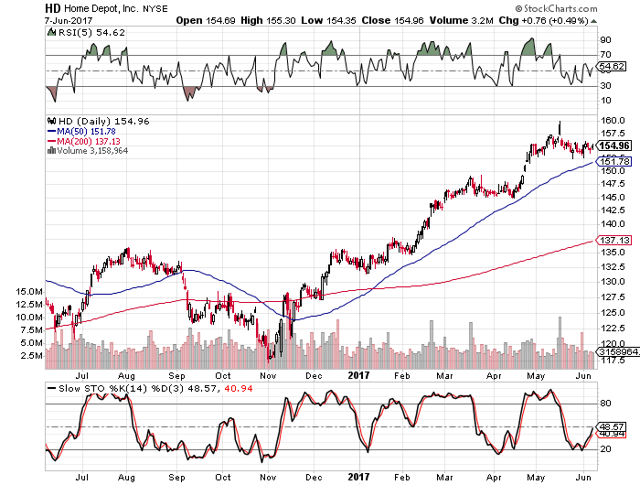Click the 160.0 price axis label
Viewport: 640px width, 485px height.
pos(613,120)
